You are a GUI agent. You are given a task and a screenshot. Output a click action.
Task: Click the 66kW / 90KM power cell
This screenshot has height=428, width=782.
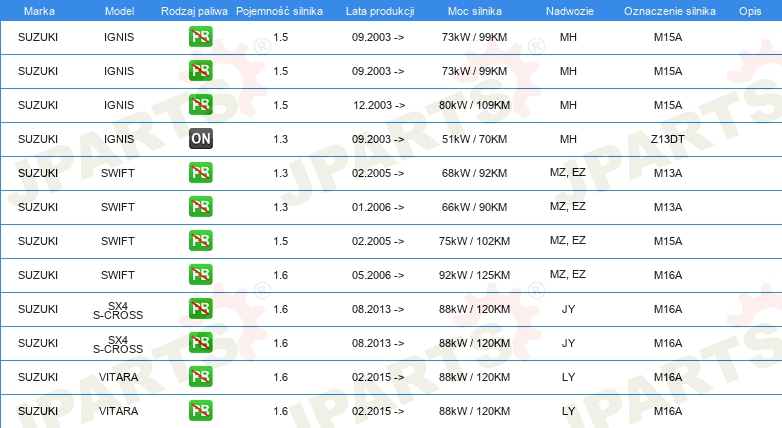click(474, 207)
